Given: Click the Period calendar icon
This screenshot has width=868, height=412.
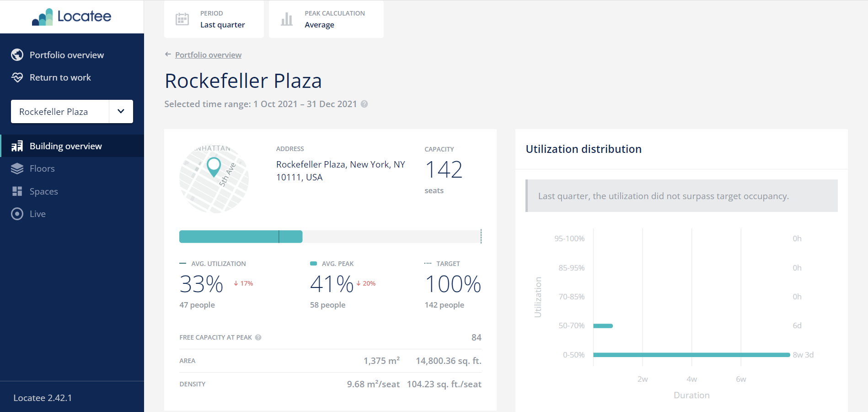Looking at the screenshot, I should pyautogui.click(x=182, y=19).
